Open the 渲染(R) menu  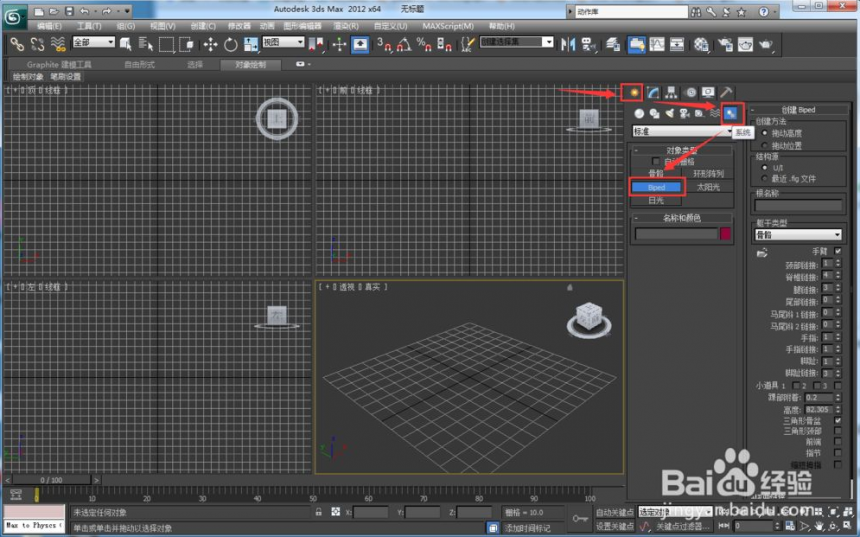point(346,26)
